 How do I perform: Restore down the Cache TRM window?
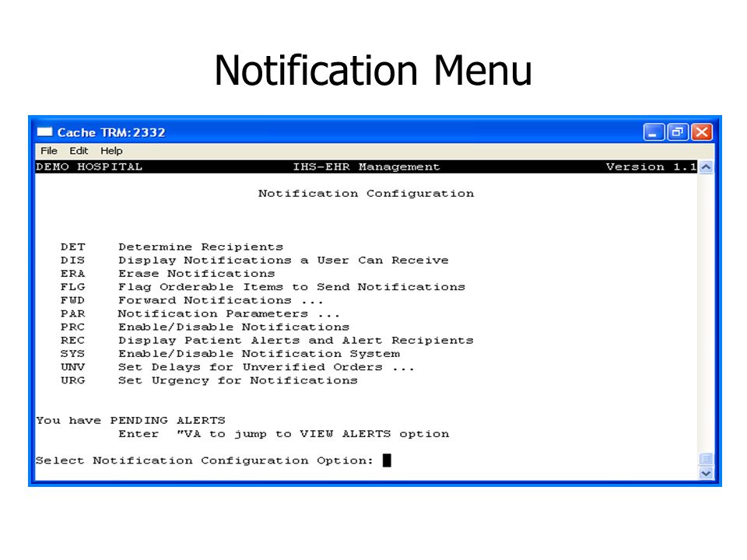(x=678, y=132)
